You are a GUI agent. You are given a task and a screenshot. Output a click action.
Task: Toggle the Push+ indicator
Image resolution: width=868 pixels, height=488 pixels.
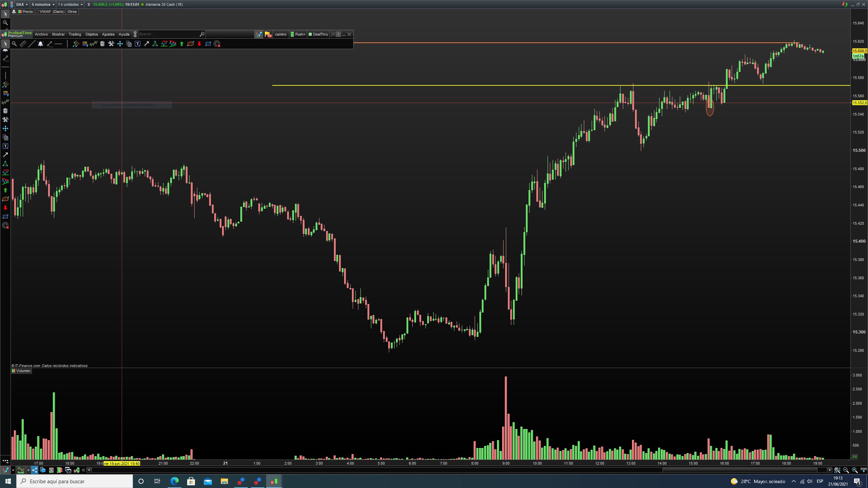point(298,34)
